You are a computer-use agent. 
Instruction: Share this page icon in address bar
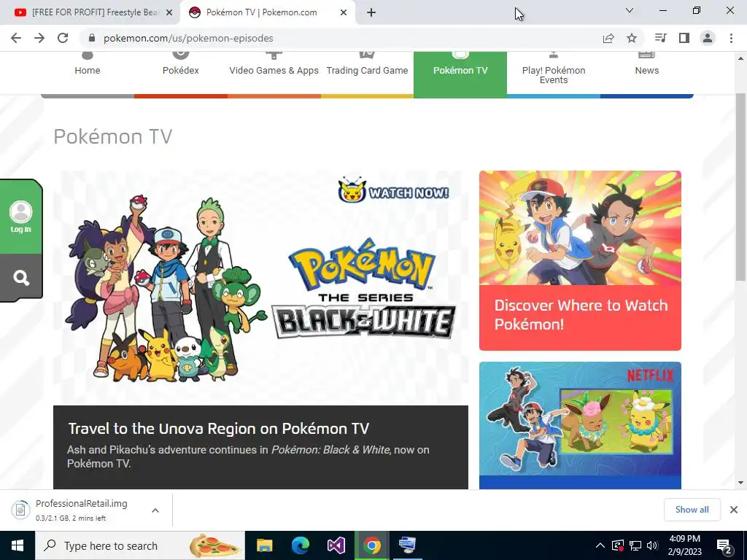(x=608, y=38)
